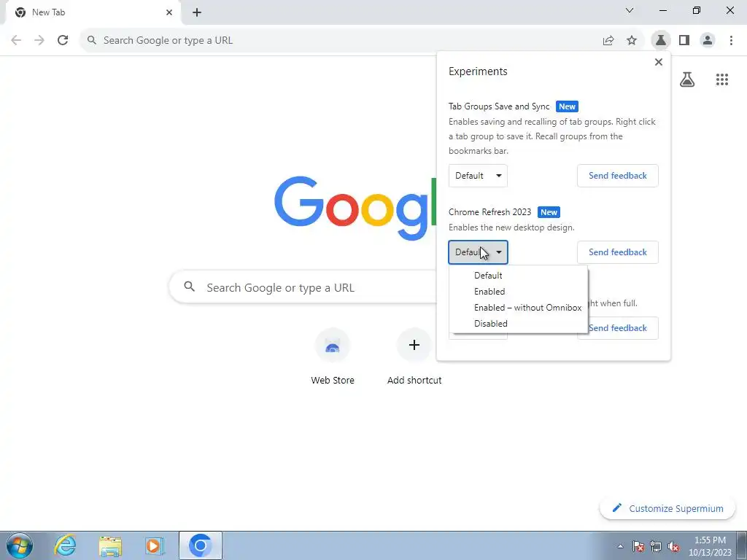
Task: Reload the page with the refresh icon
Action: (63, 41)
